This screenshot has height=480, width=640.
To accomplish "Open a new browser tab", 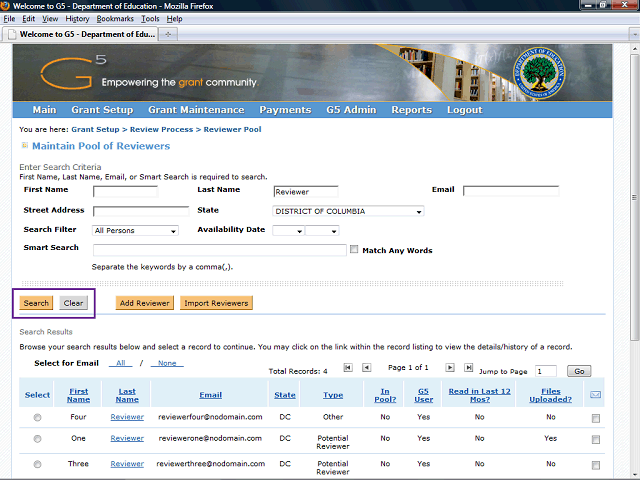I will click(168, 34).
